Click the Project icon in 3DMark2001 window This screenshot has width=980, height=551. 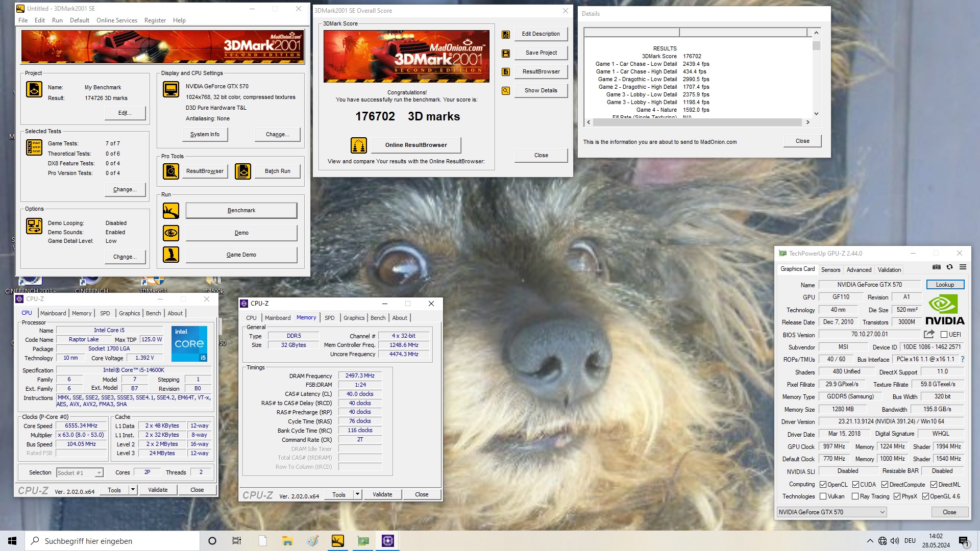[34, 89]
